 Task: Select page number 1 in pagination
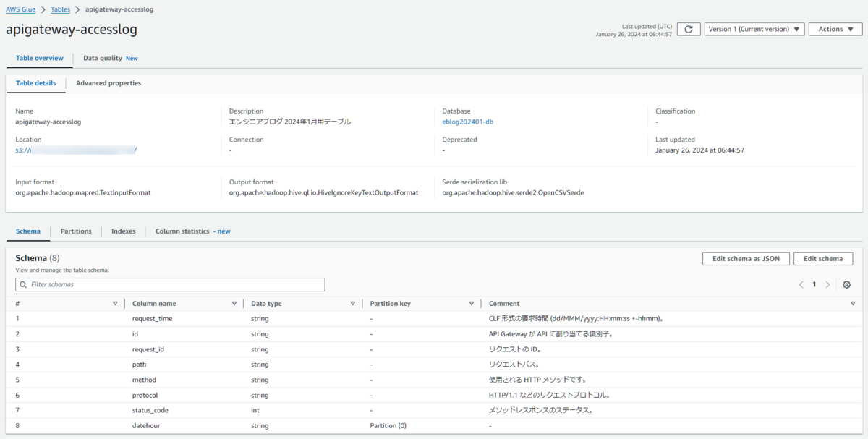(x=814, y=284)
